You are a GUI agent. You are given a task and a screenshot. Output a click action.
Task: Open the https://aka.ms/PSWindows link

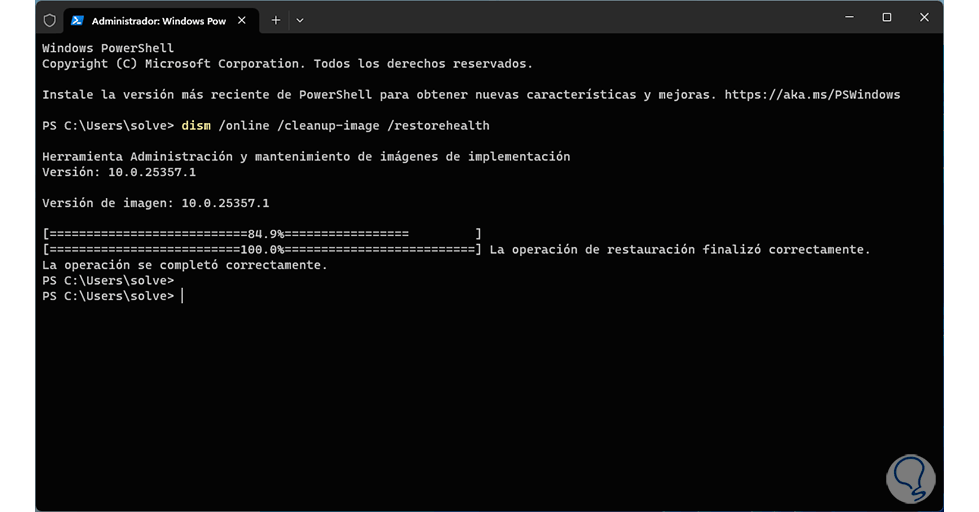click(813, 95)
